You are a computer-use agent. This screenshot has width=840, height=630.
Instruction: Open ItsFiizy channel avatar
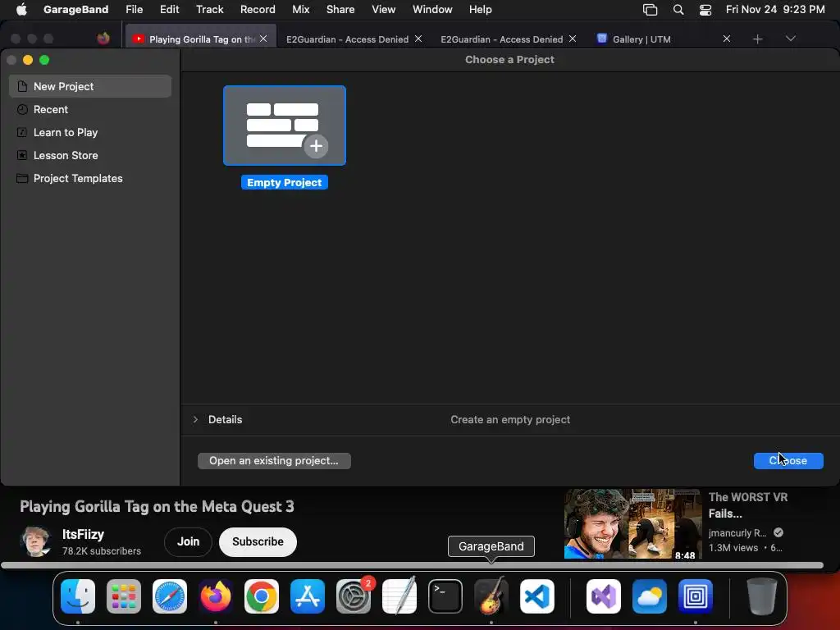pyautogui.click(x=35, y=541)
